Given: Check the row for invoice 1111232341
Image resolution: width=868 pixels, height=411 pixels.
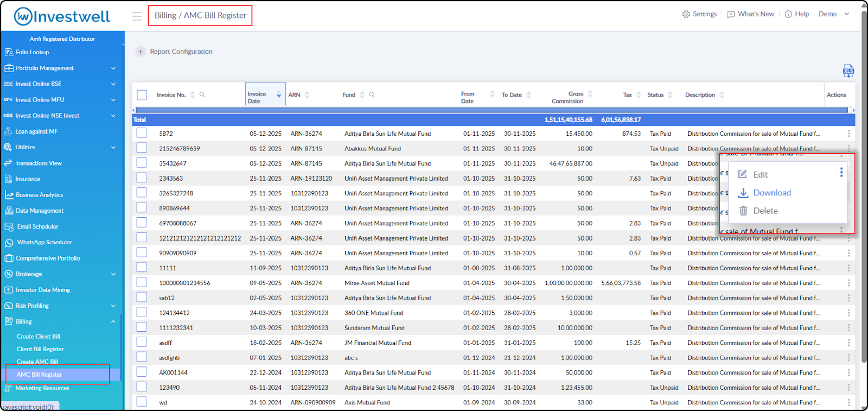Looking at the screenshot, I should [x=142, y=327].
